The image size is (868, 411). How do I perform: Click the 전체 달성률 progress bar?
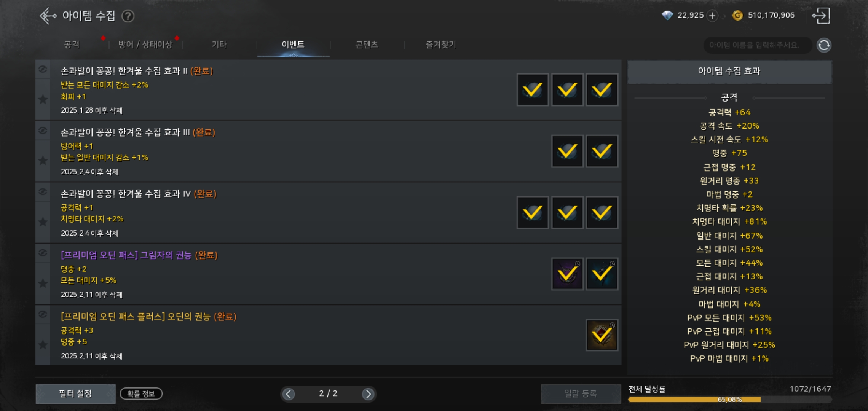point(729,400)
